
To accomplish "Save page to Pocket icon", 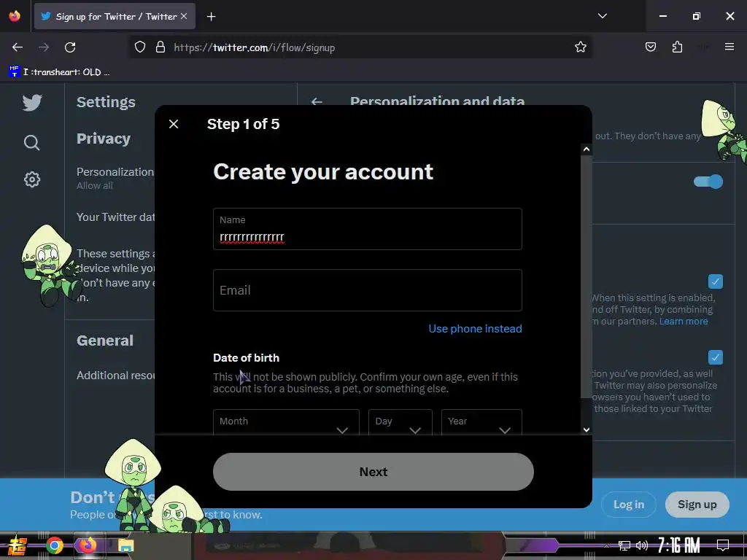I will (x=650, y=47).
